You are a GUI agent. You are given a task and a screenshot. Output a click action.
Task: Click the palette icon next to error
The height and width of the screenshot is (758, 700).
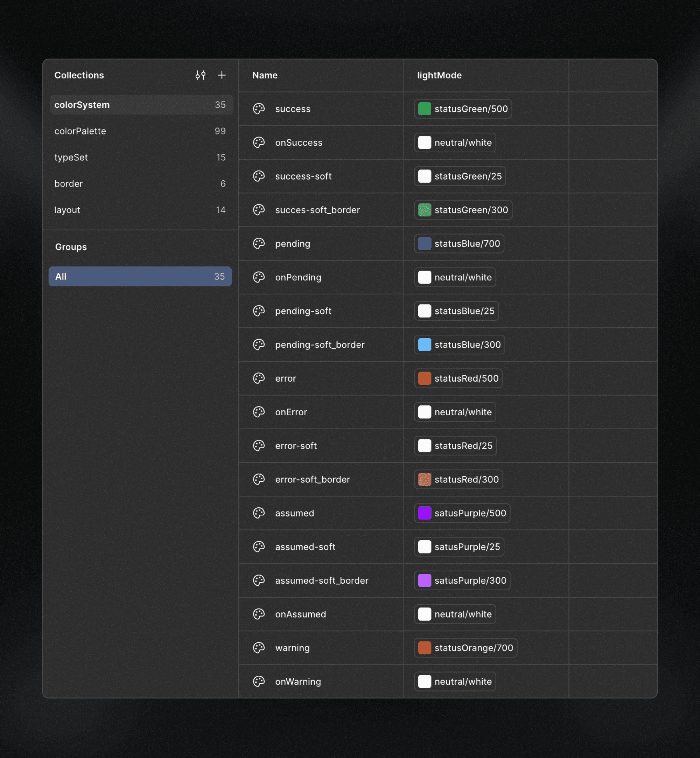point(259,378)
